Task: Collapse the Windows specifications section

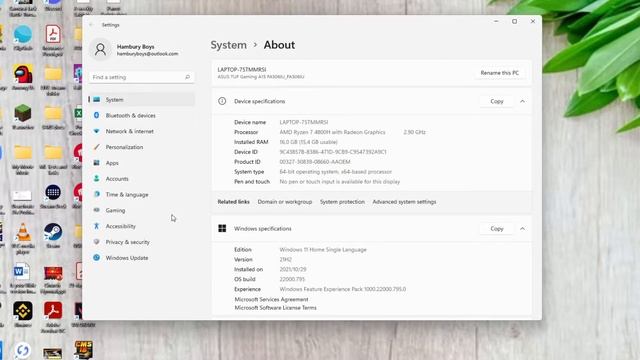Action: coord(522,229)
